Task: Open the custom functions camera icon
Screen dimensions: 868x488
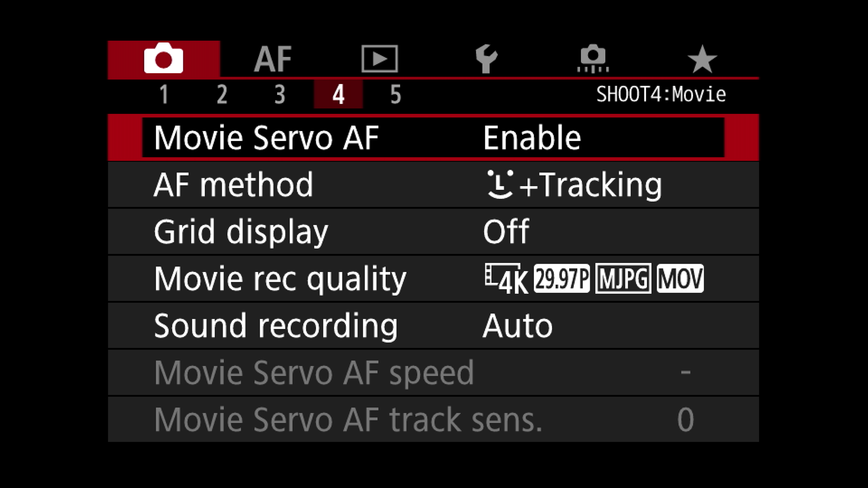Action: (593, 59)
